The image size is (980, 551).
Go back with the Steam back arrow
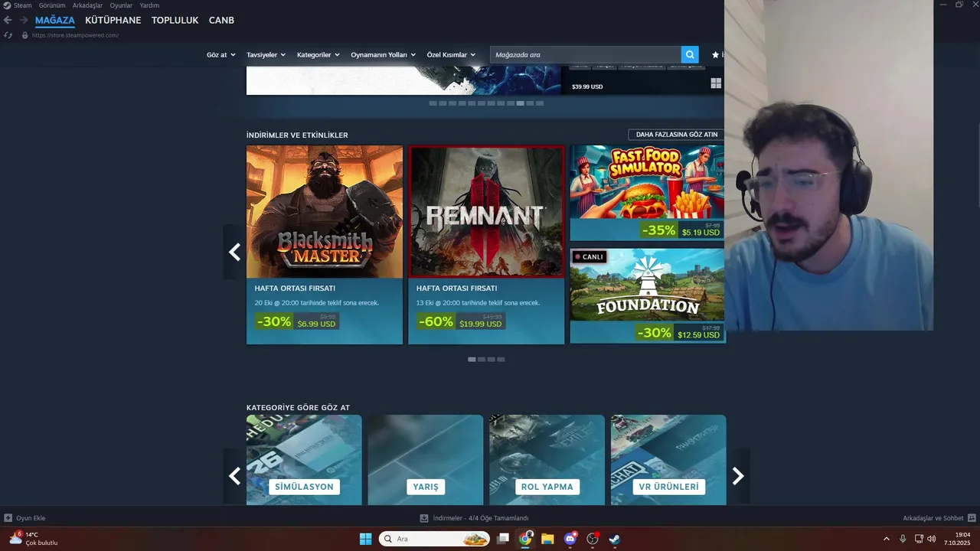pos(8,20)
